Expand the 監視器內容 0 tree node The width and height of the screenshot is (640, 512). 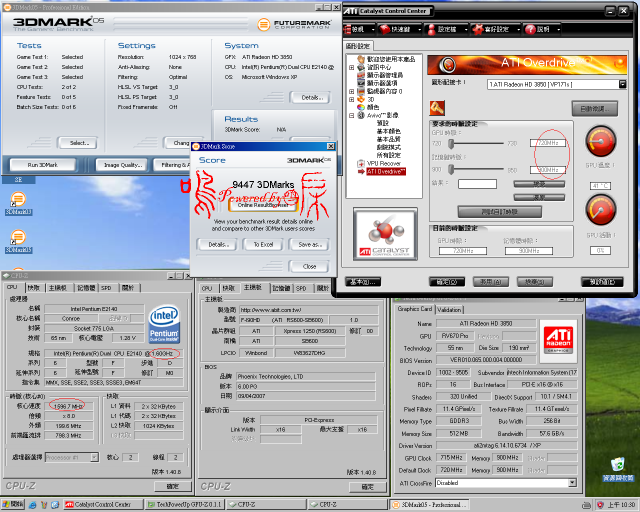click(x=351, y=91)
